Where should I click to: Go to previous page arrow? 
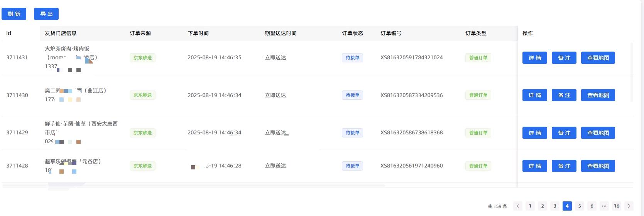[518, 206]
